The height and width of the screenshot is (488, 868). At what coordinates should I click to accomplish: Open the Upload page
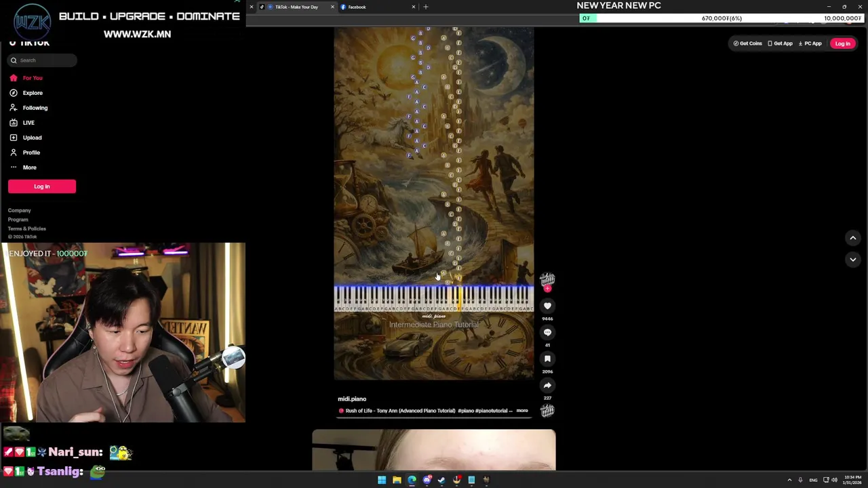click(x=32, y=138)
